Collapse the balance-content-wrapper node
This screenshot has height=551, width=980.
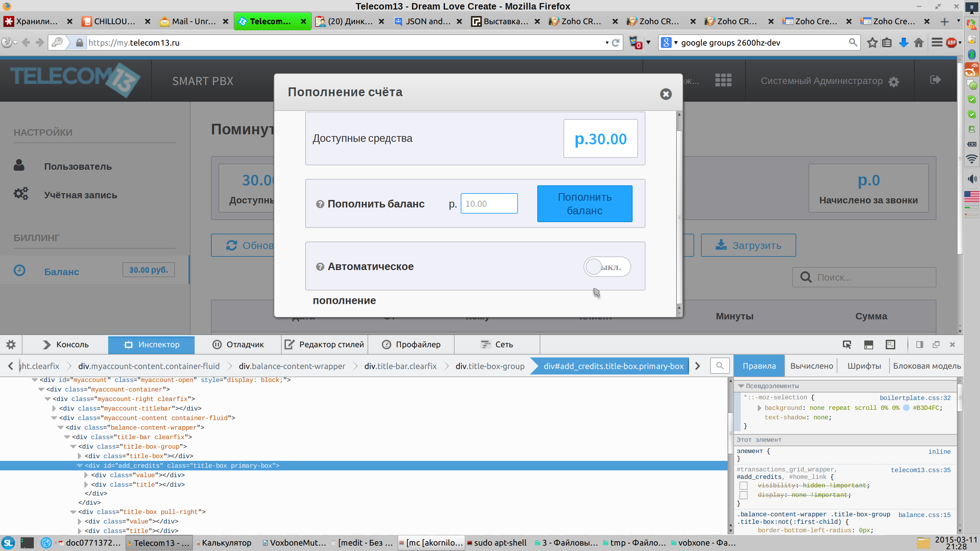click(x=61, y=428)
